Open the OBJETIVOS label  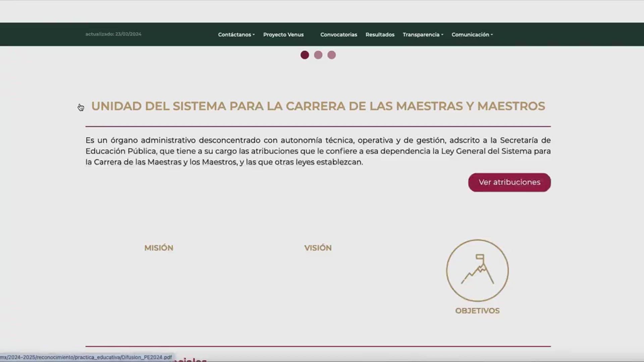click(477, 311)
